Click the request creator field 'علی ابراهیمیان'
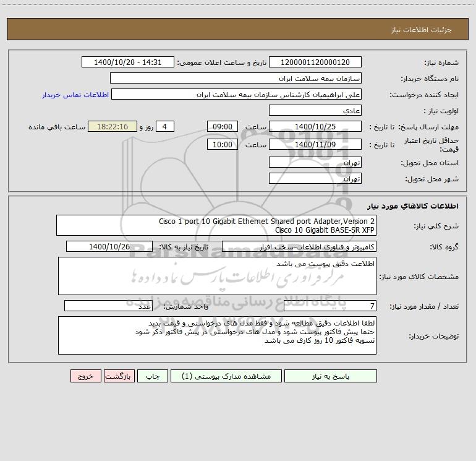The height and width of the screenshot is (461, 476). (237, 94)
